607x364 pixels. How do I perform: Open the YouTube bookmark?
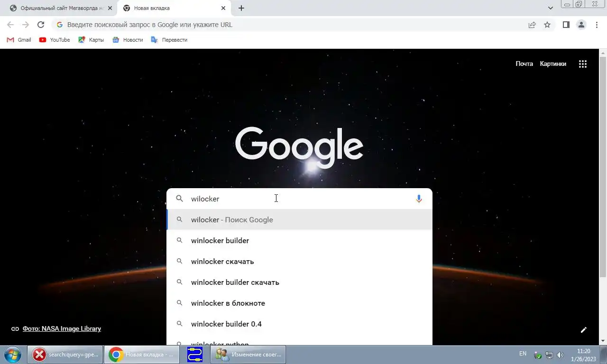(x=55, y=40)
